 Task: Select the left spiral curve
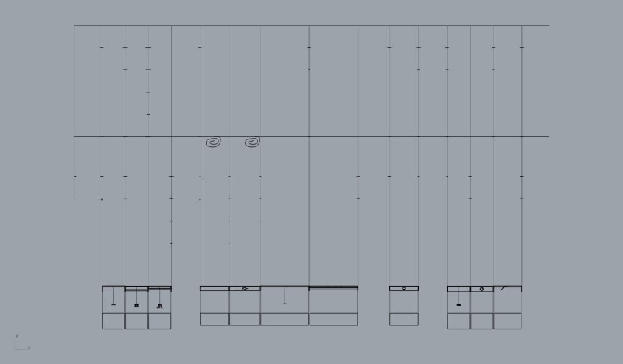[x=214, y=142]
